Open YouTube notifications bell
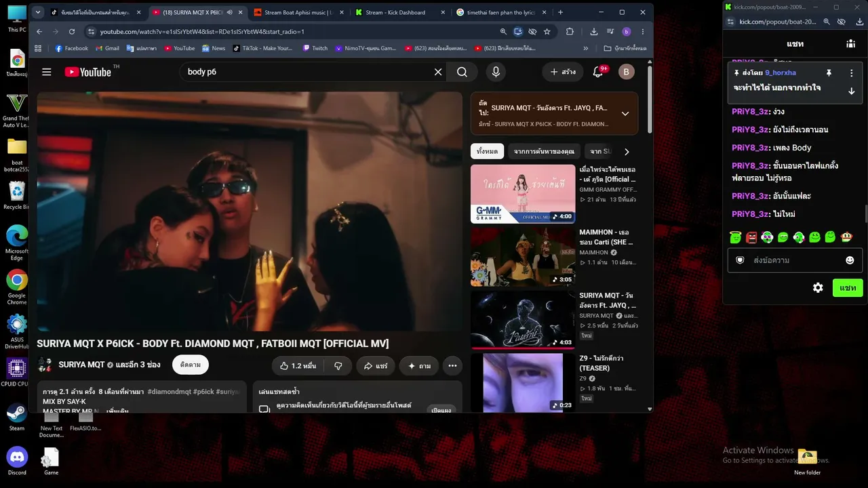Screen dimensions: 868x488 (598, 72)
